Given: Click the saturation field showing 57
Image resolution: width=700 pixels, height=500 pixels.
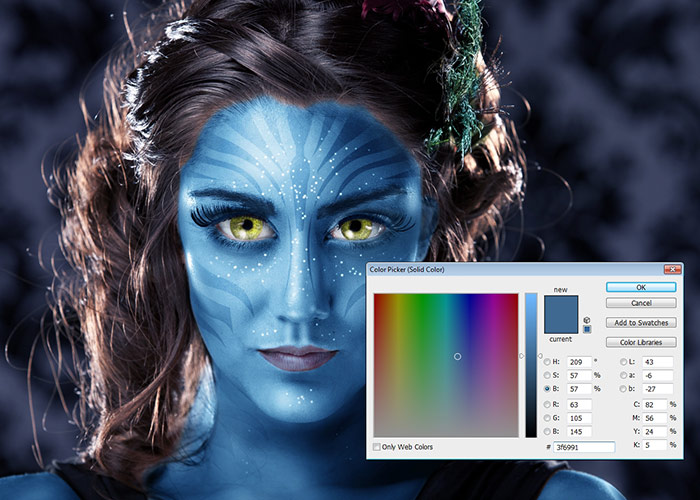Looking at the screenshot, I should pyautogui.click(x=579, y=375).
